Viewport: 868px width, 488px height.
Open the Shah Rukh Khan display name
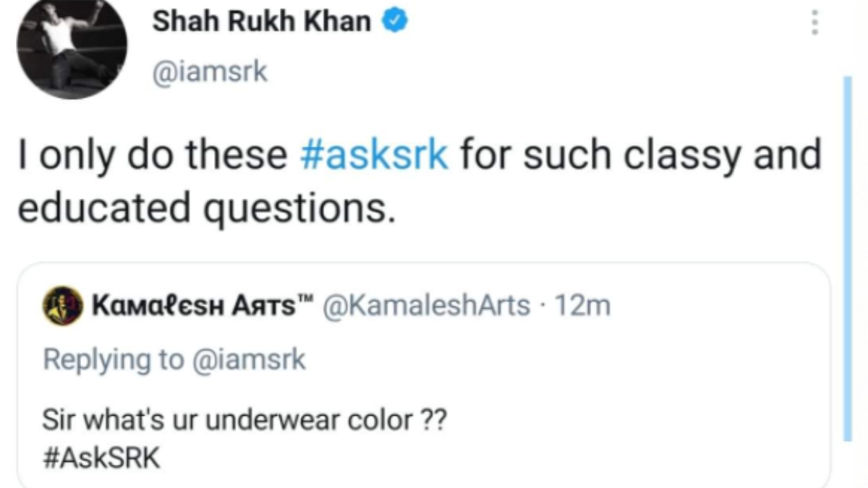[x=261, y=23]
